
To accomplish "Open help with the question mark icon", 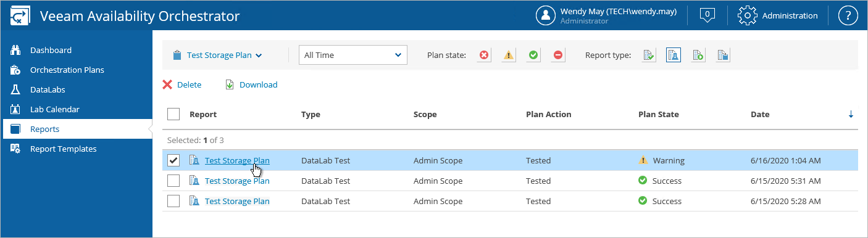I will (848, 16).
